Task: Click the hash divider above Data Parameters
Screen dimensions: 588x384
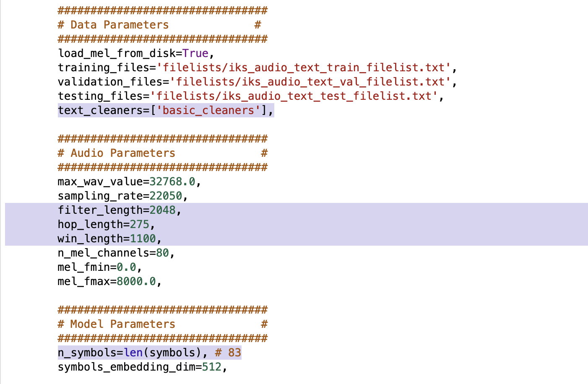Action: pyautogui.click(x=163, y=10)
